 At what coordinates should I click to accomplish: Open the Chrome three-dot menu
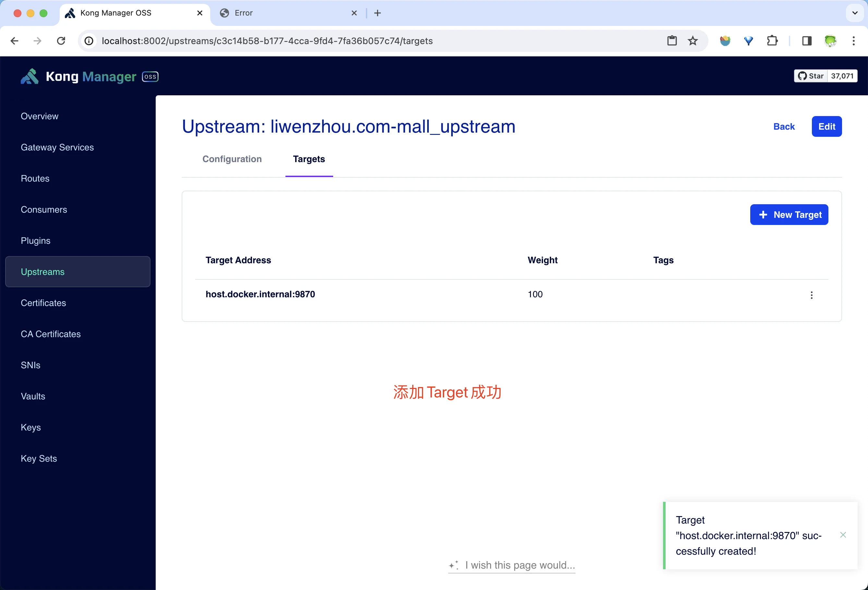[853, 41]
